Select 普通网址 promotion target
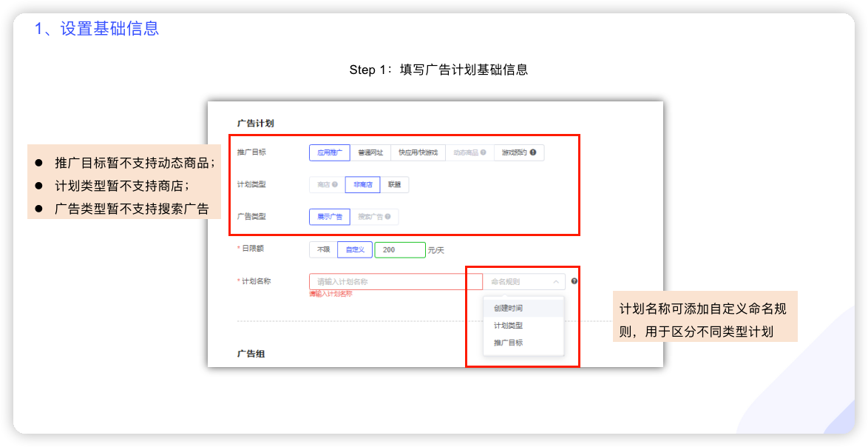The image size is (868, 447). (x=370, y=152)
